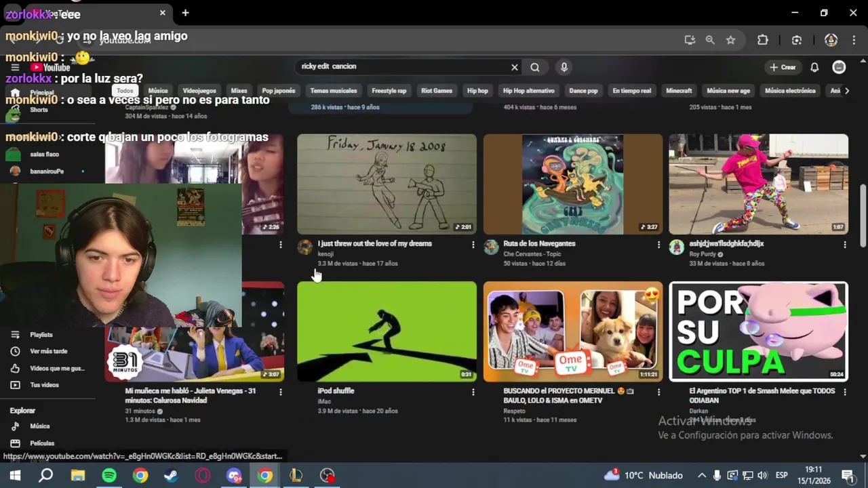Select the Hip Hop alternativo chip
Screen dimensions: 868x488
pyautogui.click(x=529, y=91)
